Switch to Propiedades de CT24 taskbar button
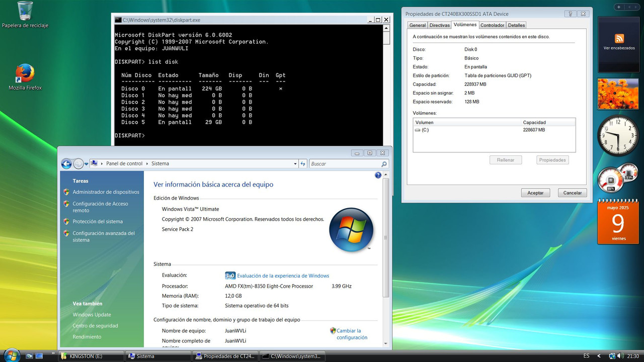 pyautogui.click(x=225, y=356)
